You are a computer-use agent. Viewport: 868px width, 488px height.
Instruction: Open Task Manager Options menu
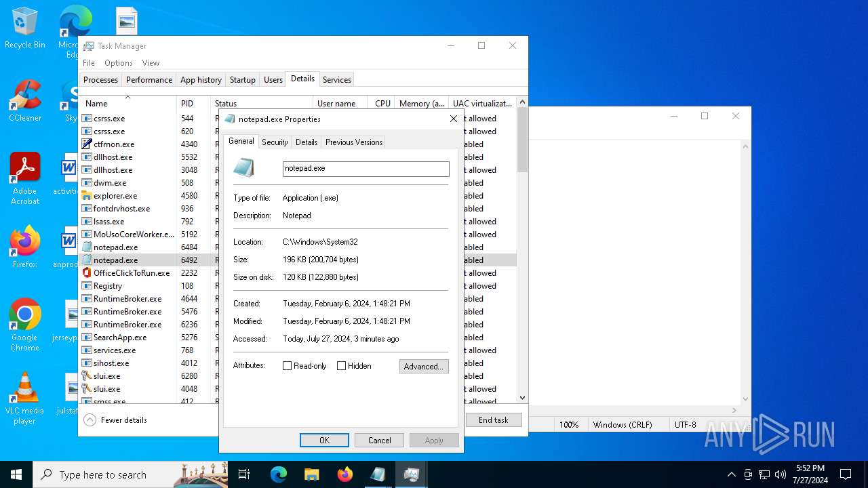click(x=119, y=63)
